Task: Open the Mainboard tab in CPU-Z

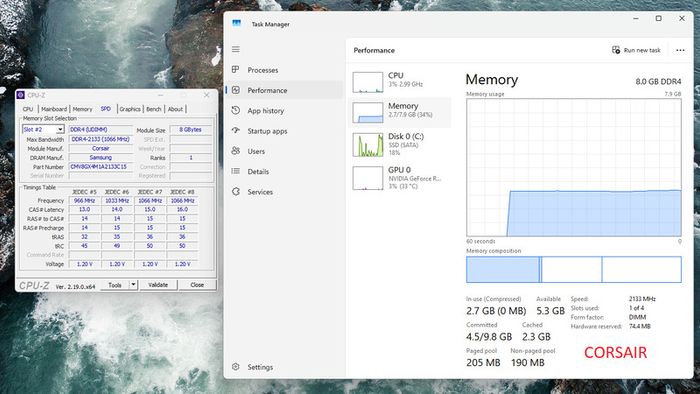Action: pos(54,109)
